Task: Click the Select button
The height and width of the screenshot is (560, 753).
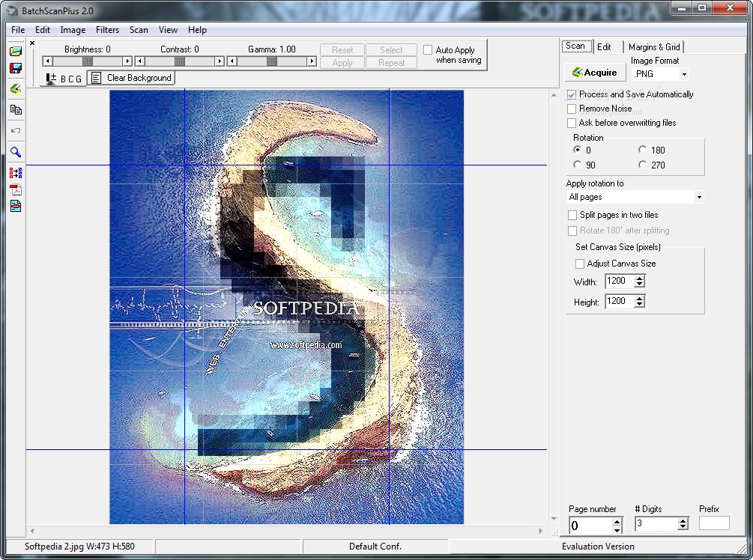Action: click(x=391, y=50)
